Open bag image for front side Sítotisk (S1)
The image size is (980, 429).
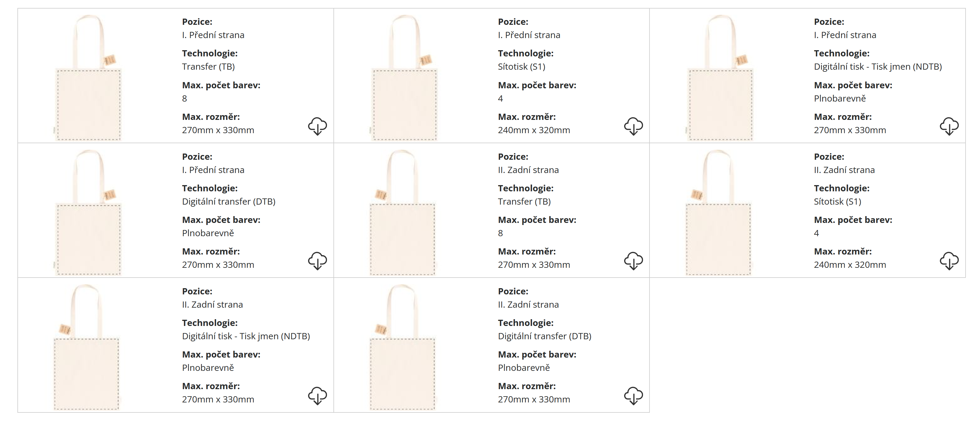point(405,78)
